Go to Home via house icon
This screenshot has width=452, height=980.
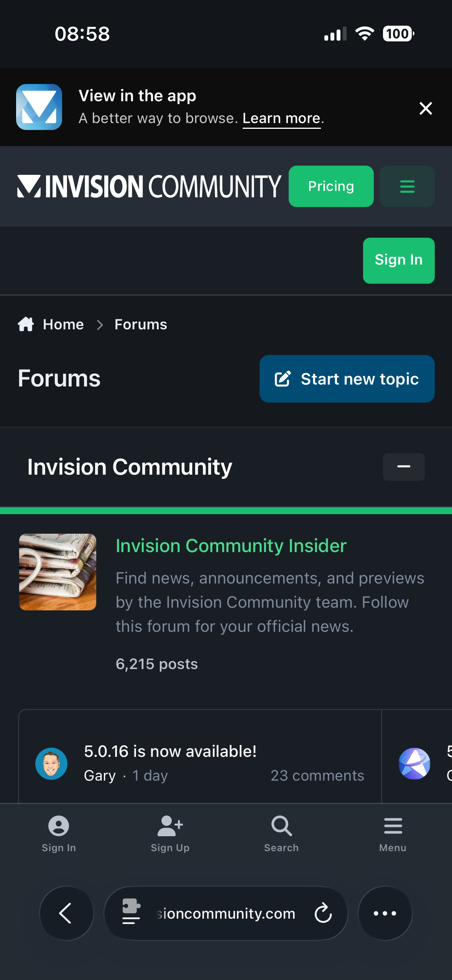point(26,324)
